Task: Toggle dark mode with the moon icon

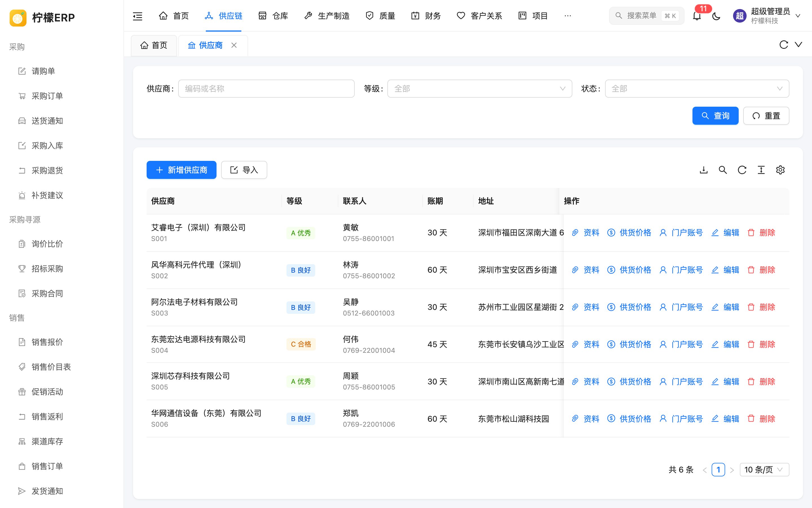Action: coord(716,16)
